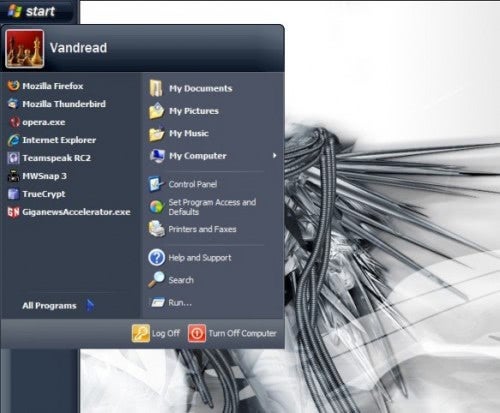Click the Mozilla Thunderbird icon
The height and width of the screenshot is (413, 500).
13,104
